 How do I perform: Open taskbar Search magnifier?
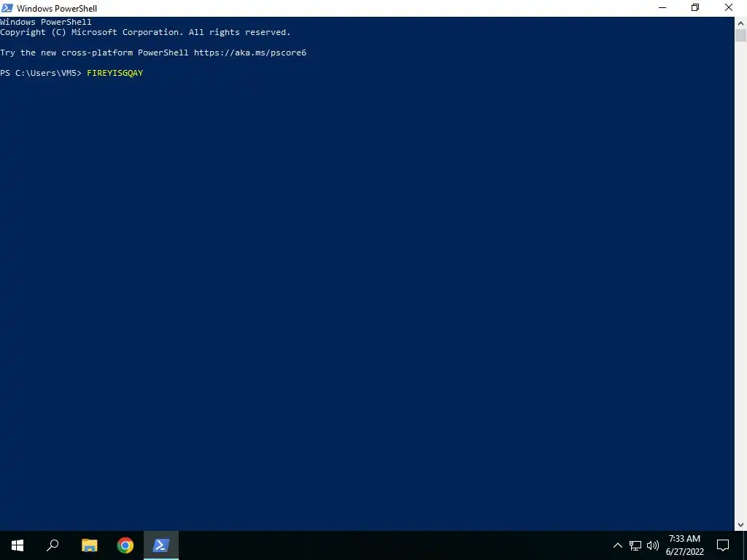coord(53,545)
